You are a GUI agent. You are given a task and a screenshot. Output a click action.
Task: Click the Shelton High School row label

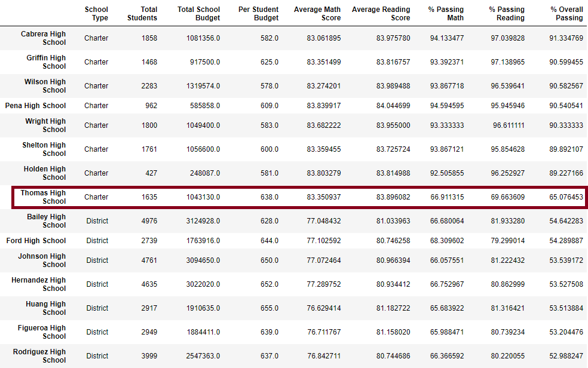tap(44, 149)
